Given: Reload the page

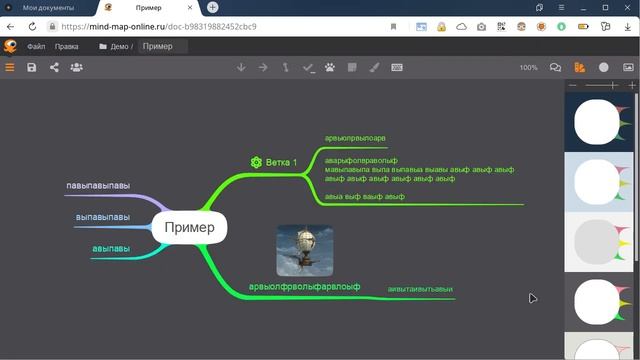Looking at the screenshot, I should [32, 27].
